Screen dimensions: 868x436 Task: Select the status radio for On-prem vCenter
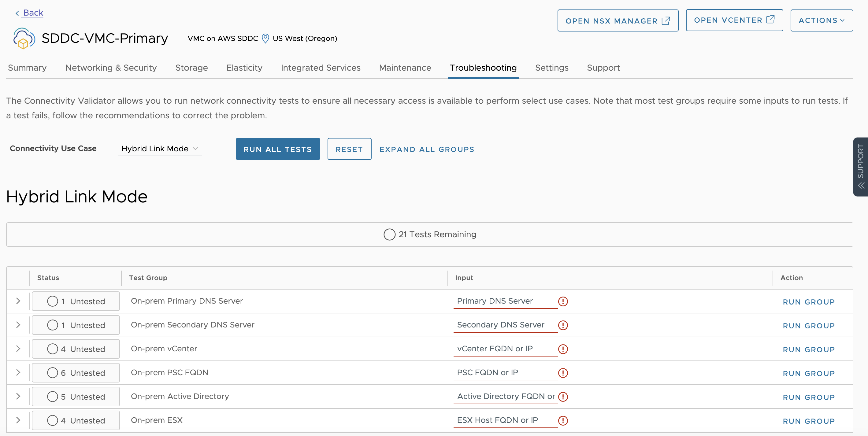click(x=53, y=349)
